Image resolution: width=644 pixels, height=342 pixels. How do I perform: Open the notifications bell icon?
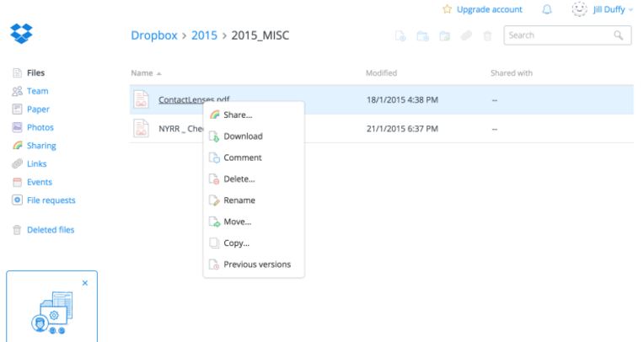pyautogui.click(x=547, y=9)
